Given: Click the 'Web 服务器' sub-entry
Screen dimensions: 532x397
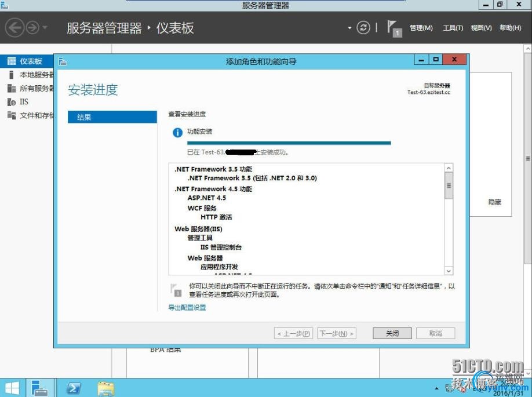Looking at the screenshot, I should 205,258.
